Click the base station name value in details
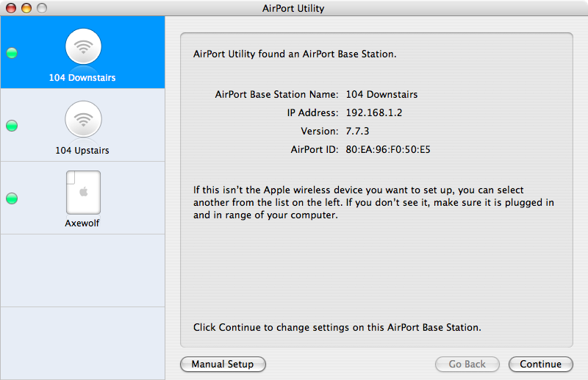This screenshot has height=380, width=588. click(x=381, y=94)
